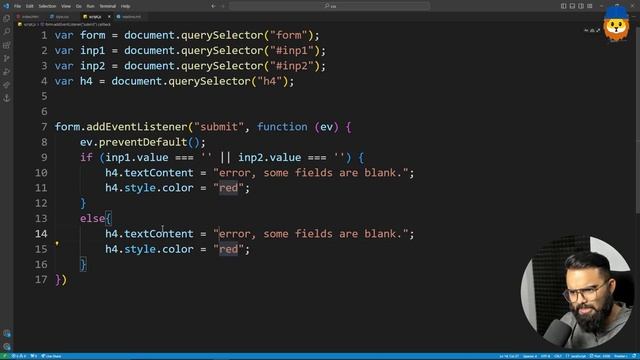Go forward with the title bar right arrow

tap(223, 6)
